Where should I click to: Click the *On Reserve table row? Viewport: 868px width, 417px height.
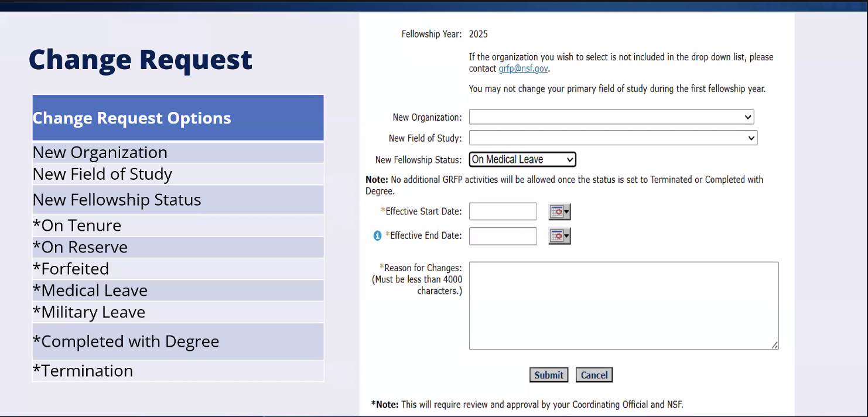178,247
